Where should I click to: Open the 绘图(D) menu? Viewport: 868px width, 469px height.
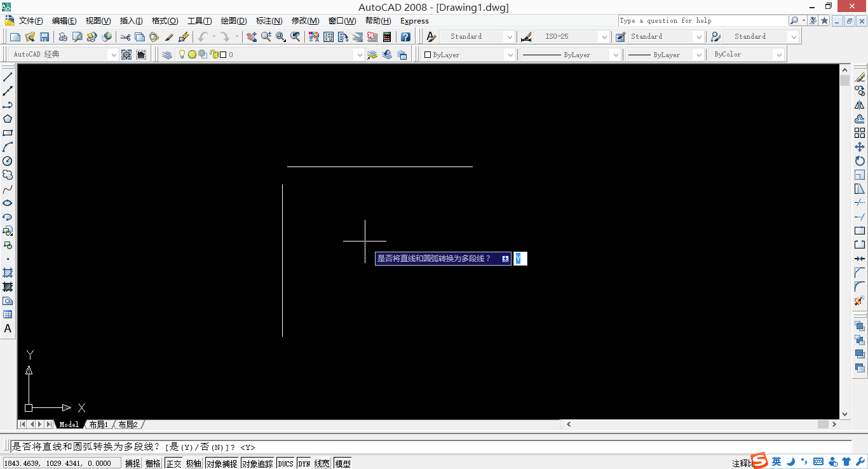(234, 21)
